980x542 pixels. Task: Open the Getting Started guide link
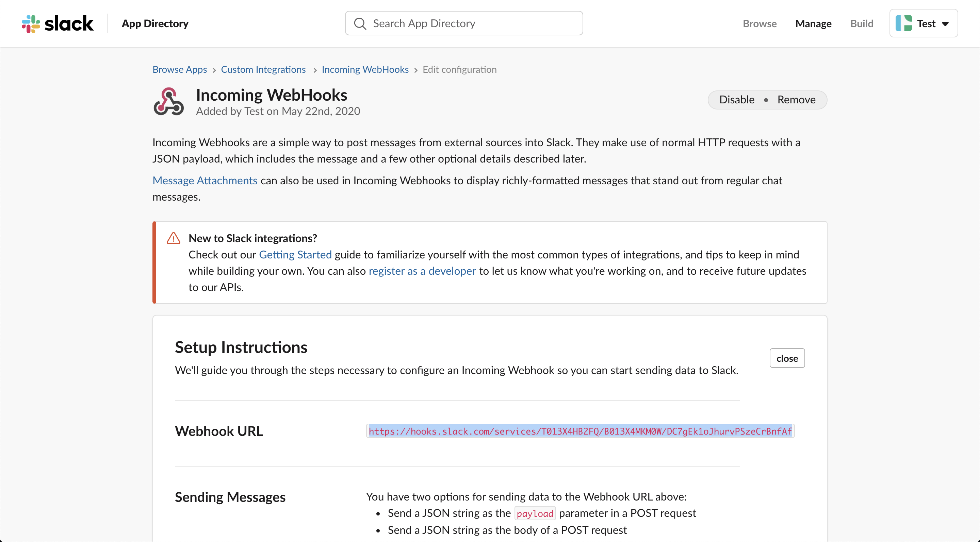(x=295, y=254)
